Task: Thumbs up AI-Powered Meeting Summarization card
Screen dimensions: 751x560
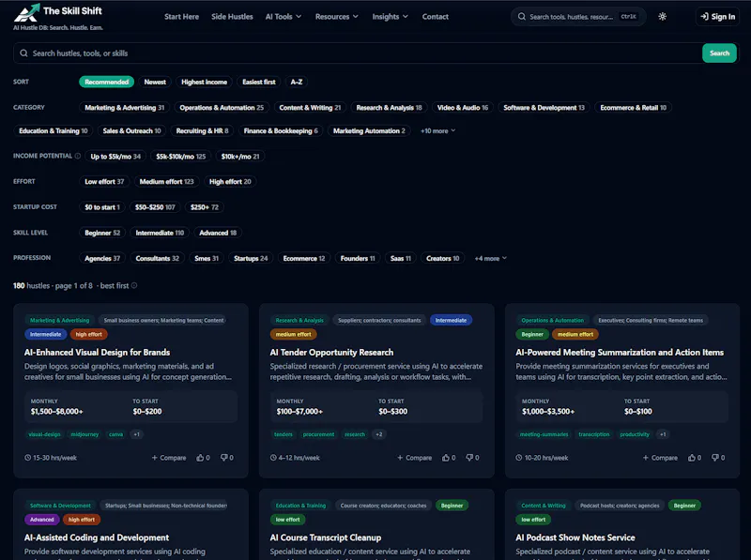Action: click(x=692, y=458)
